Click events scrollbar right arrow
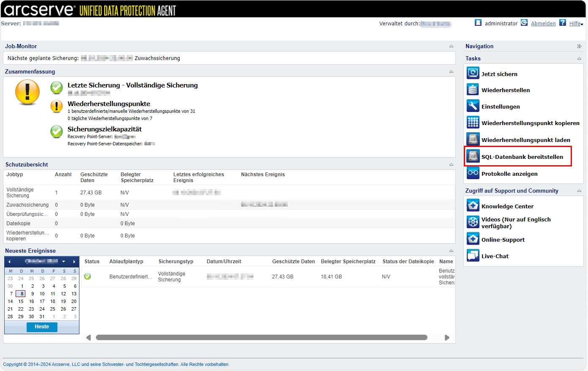 (447, 338)
